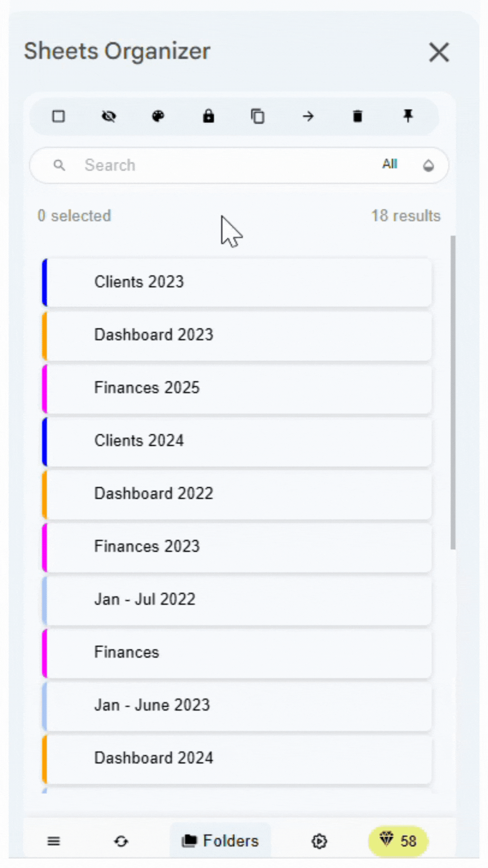Hide sheets using the eye-off toggle
The image size is (488, 868).
pyautogui.click(x=108, y=117)
